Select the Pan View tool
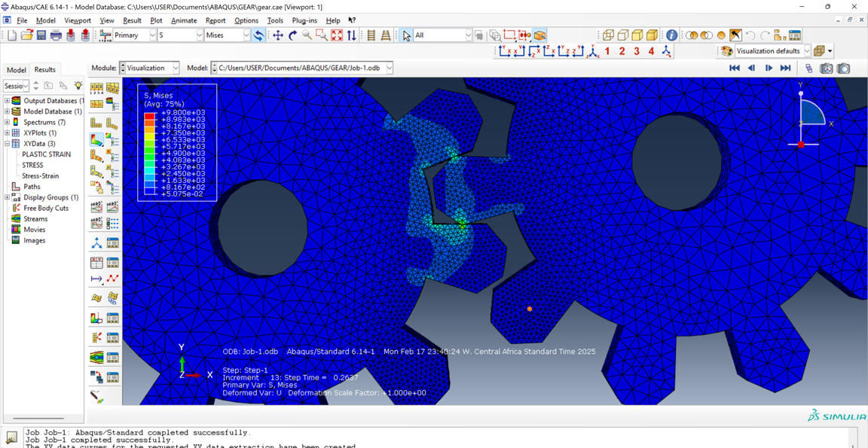868x448 pixels. pyautogui.click(x=278, y=35)
